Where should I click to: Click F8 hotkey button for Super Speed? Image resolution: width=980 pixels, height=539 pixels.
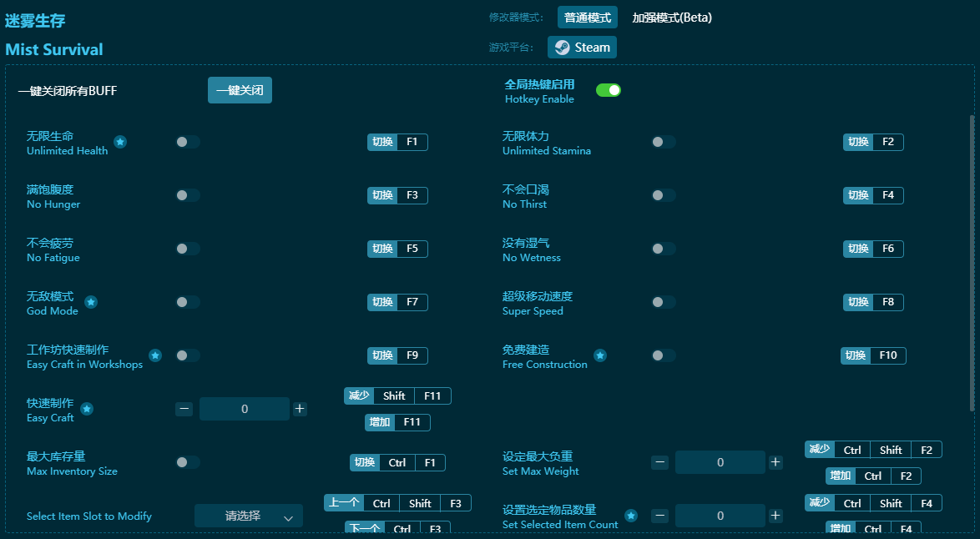[873, 302]
